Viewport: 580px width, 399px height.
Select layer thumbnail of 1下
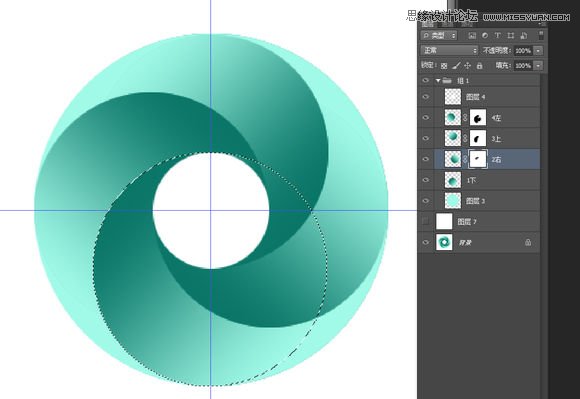453,180
